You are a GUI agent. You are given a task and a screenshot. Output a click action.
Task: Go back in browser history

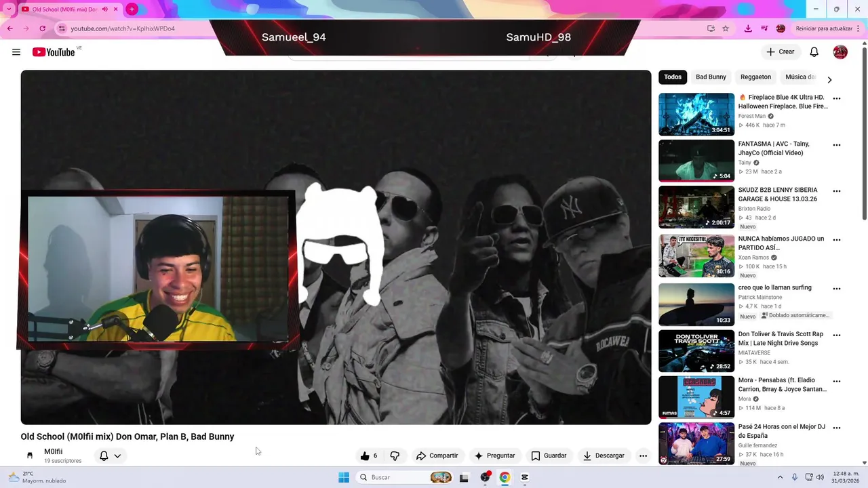pyautogui.click(x=10, y=28)
